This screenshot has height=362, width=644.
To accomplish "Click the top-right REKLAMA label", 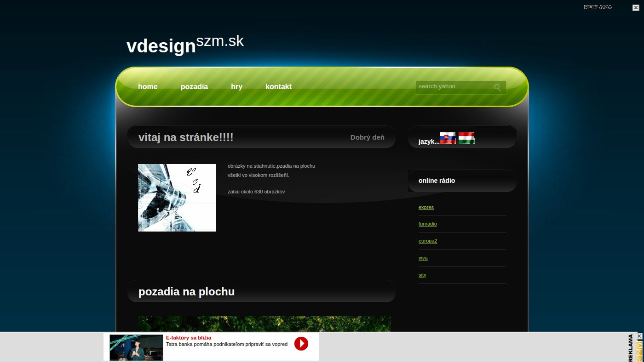I will (x=598, y=7).
